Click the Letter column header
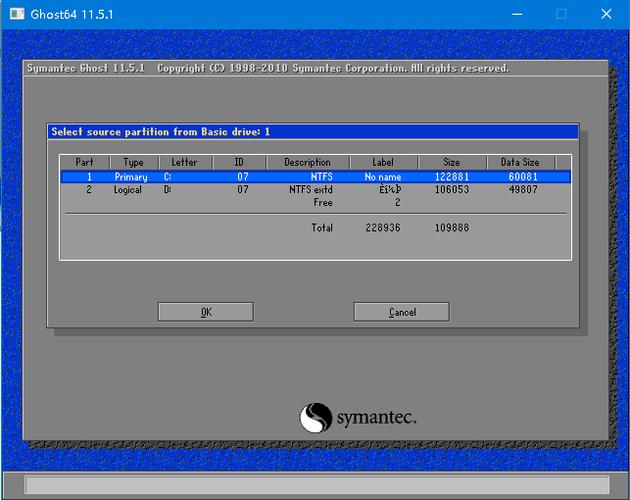The height and width of the screenshot is (500, 630). click(185, 162)
